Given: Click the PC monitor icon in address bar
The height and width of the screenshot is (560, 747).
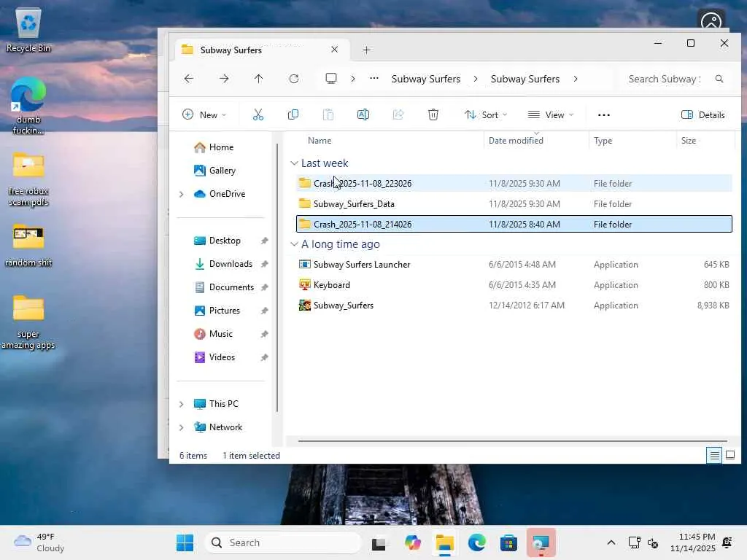Looking at the screenshot, I should (331, 79).
